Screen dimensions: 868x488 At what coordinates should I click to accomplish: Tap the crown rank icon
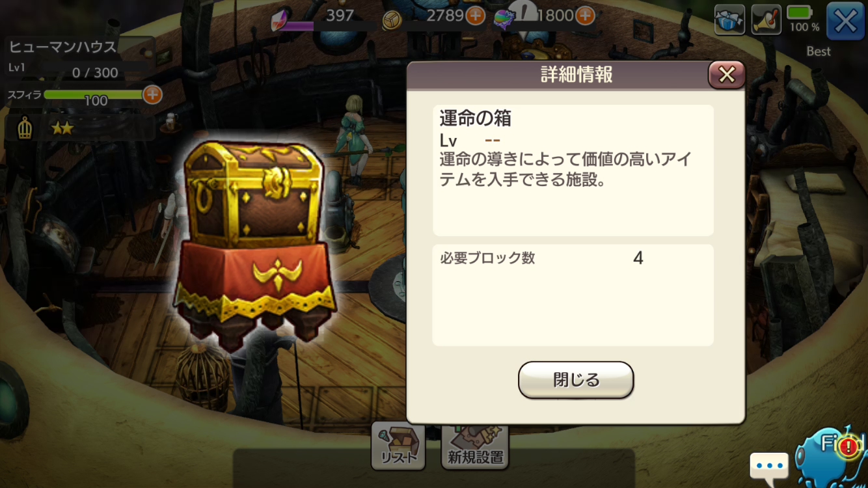[25, 128]
